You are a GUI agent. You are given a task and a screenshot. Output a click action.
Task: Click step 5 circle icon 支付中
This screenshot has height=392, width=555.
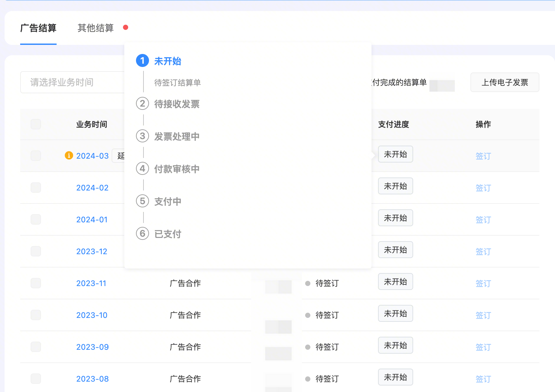pos(142,201)
